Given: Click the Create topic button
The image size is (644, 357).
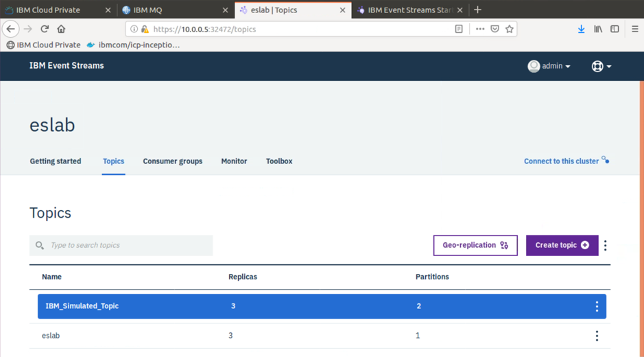Looking at the screenshot, I should click(562, 246).
